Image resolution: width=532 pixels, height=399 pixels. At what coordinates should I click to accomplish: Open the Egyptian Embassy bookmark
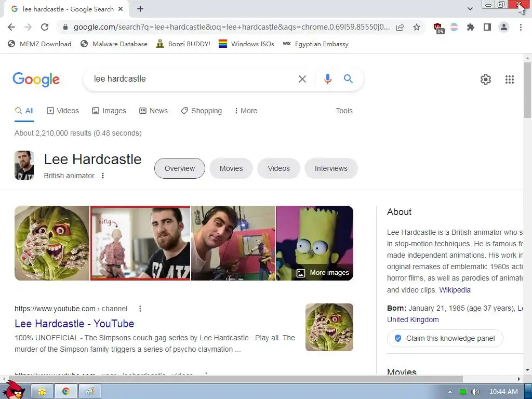click(x=315, y=44)
